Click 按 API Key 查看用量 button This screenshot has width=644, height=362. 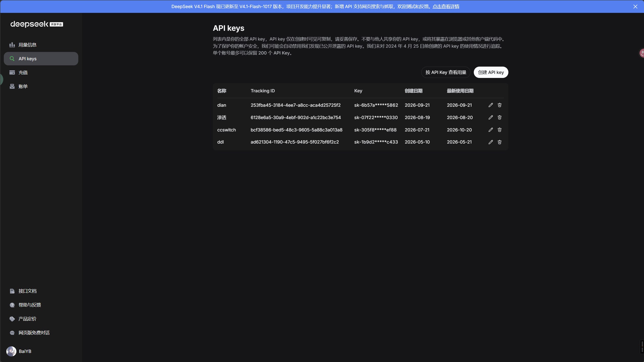tap(445, 72)
